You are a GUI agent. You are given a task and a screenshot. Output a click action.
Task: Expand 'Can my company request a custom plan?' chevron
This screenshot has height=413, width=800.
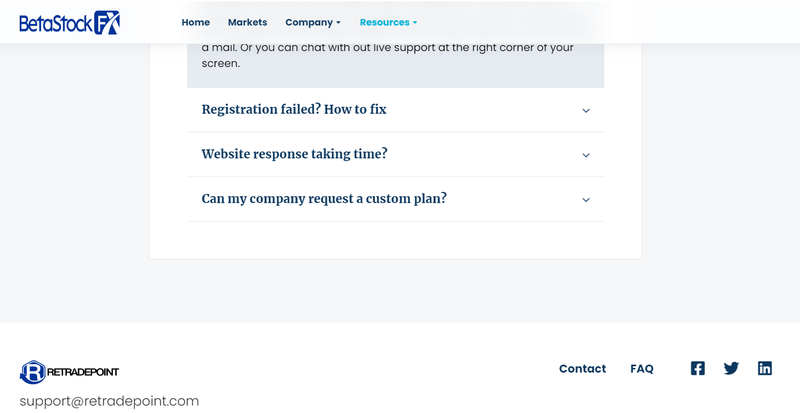[586, 200]
